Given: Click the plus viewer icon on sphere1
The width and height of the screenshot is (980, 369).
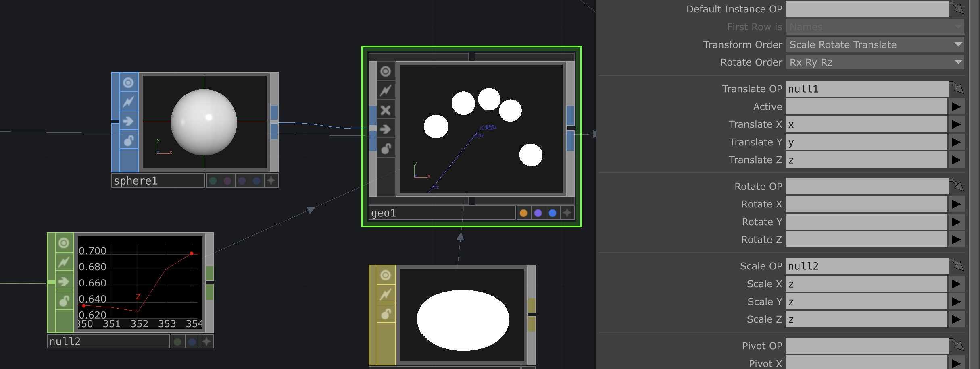Looking at the screenshot, I should pos(271,180).
